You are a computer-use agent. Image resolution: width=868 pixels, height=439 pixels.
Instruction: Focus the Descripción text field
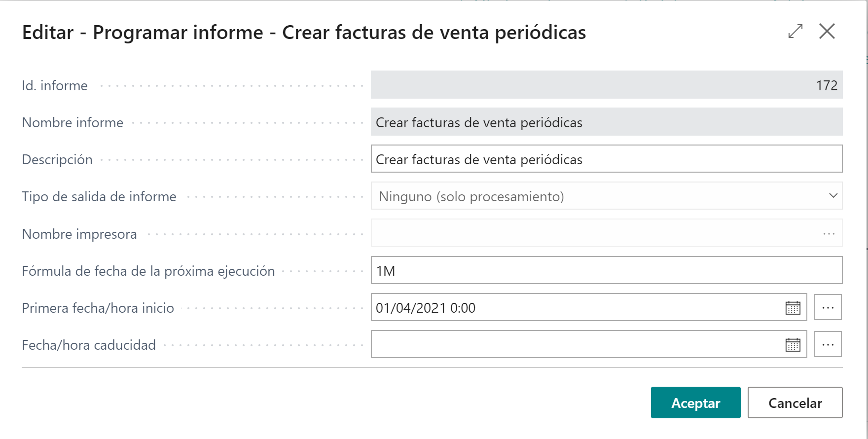click(x=606, y=159)
